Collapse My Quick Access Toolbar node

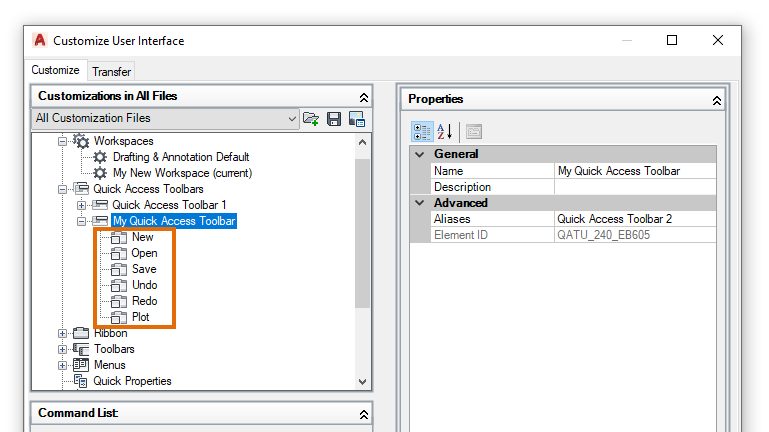[81, 221]
